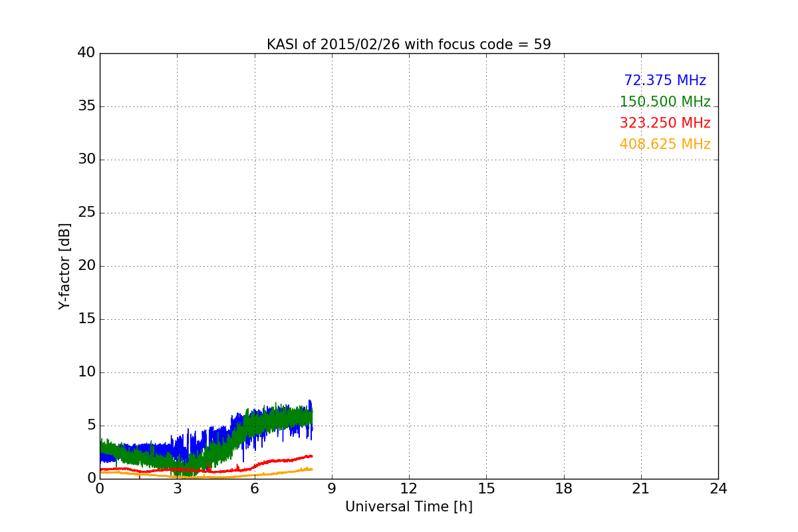
Task: Click y-axis tick value 40
Action: click(86, 53)
